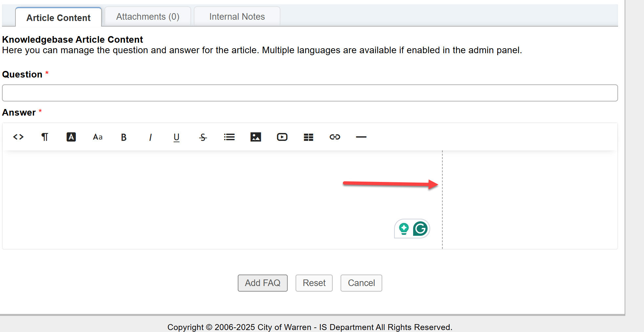Click in the Question input field
The height and width of the screenshot is (332, 644).
coord(310,93)
